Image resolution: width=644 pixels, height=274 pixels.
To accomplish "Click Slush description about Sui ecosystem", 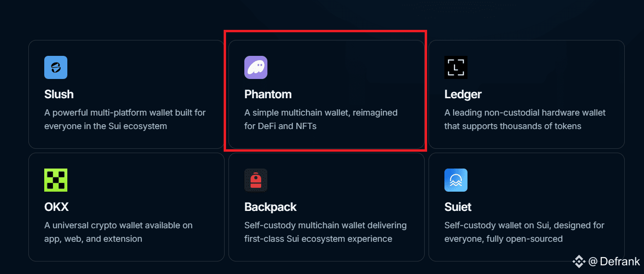I will click(x=125, y=119).
